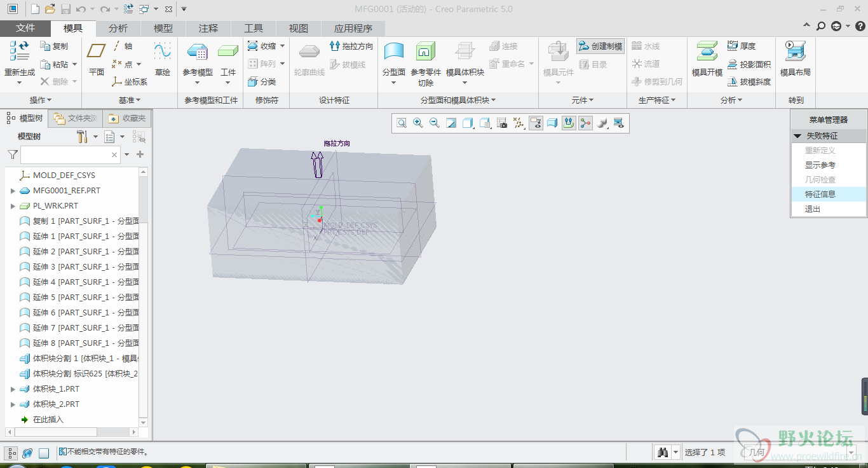Screen dimensions: 868x468
Task: Click the 重新生成 regenerate icon
Action: click(x=19, y=52)
